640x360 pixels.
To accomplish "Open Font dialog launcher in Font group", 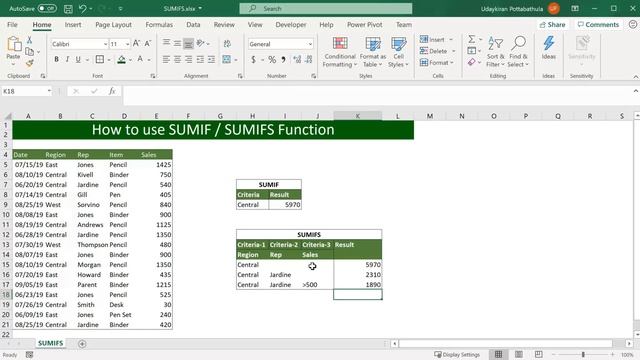I will point(153,76).
